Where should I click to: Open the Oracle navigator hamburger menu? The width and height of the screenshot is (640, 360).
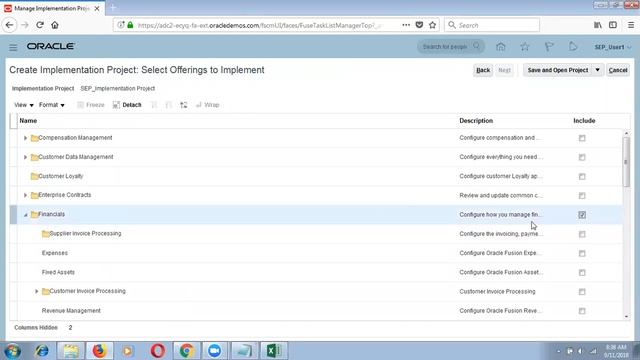pos(13,47)
